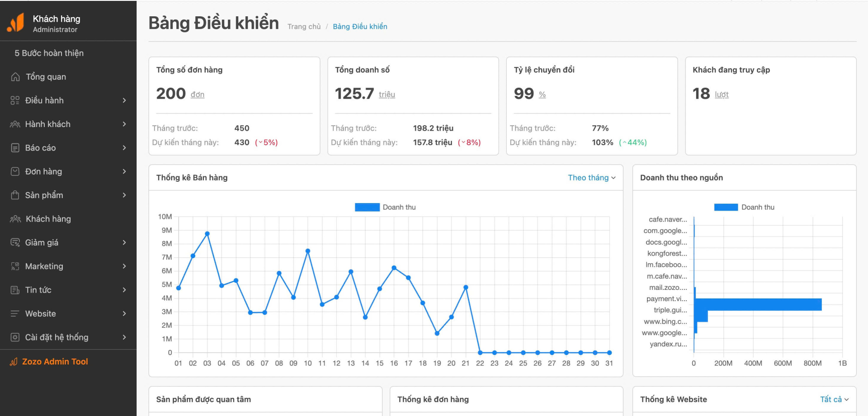
Task: Toggle Doanh thu legend in source chart
Action: coord(744,207)
